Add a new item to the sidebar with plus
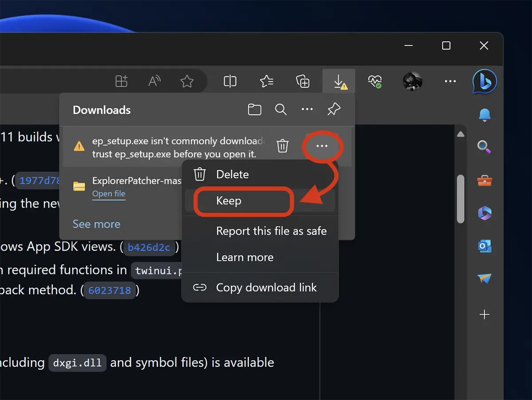 pos(484,315)
